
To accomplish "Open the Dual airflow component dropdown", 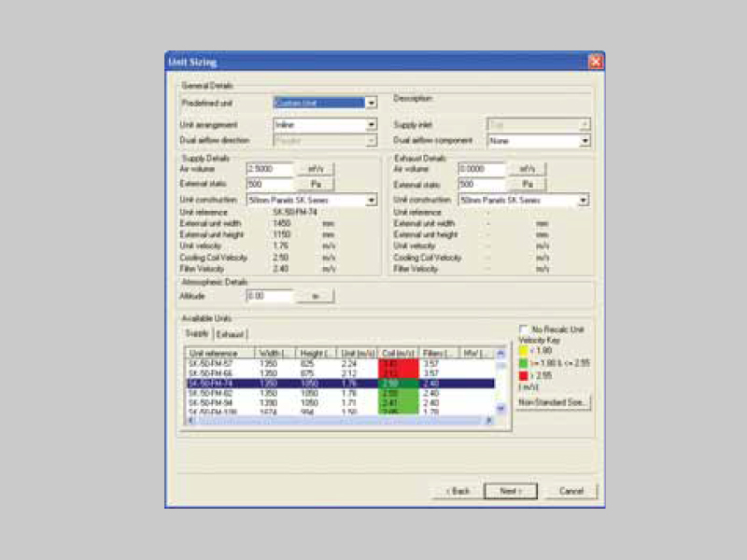I will pyautogui.click(x=585, y=141).
